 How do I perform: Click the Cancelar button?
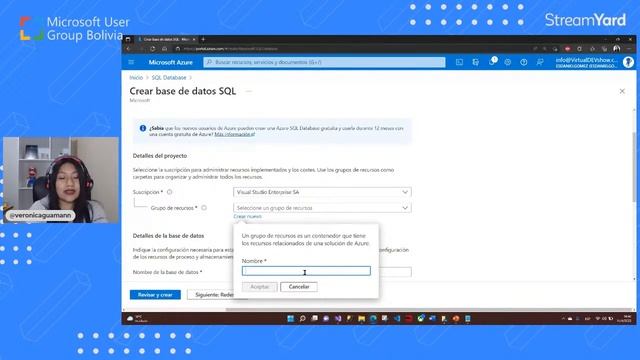299,287
